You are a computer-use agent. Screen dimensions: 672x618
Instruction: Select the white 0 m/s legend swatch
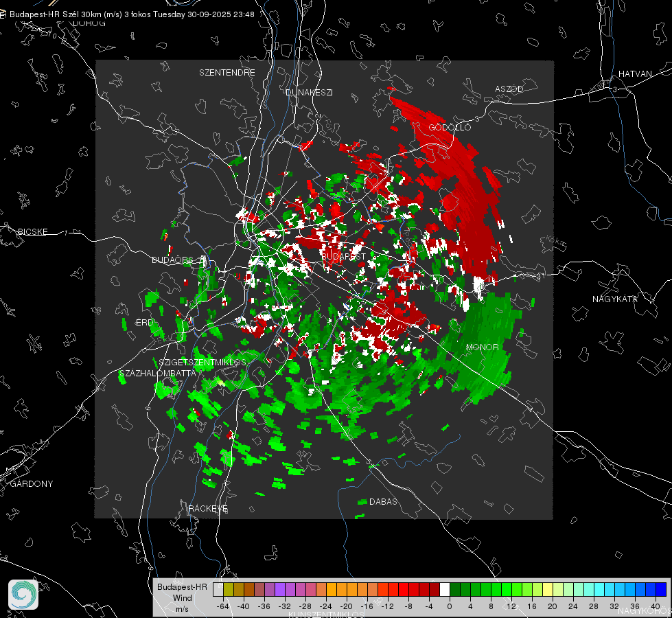[444, 589]
